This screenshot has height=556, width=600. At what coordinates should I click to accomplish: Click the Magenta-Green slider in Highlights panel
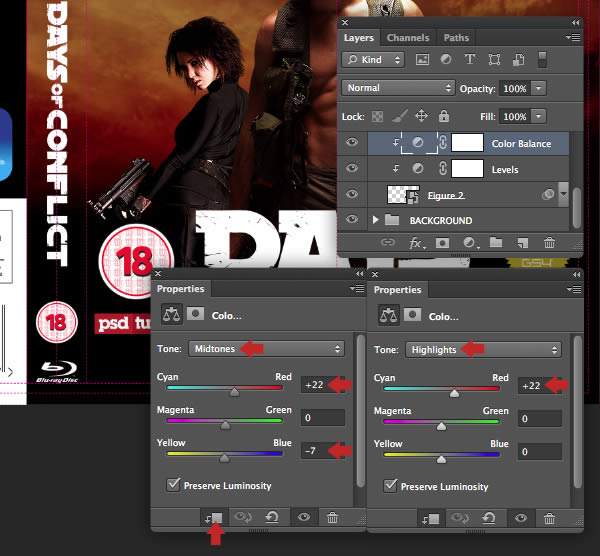(x=442, y=422)
